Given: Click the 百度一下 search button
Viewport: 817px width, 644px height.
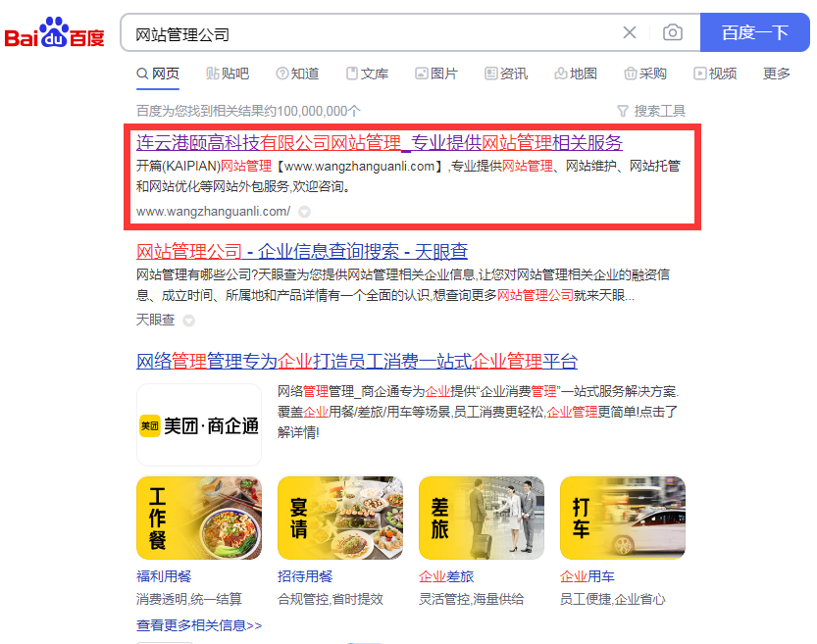Looking at the screenshot, I should coord(754,32).
